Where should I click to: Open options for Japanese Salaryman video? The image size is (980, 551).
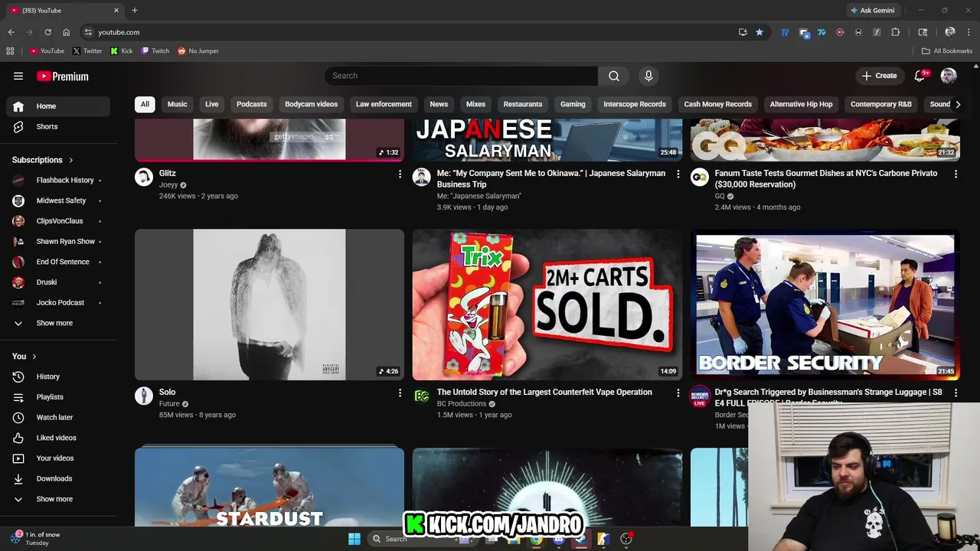pyautogui.click(x=678, y=174)
